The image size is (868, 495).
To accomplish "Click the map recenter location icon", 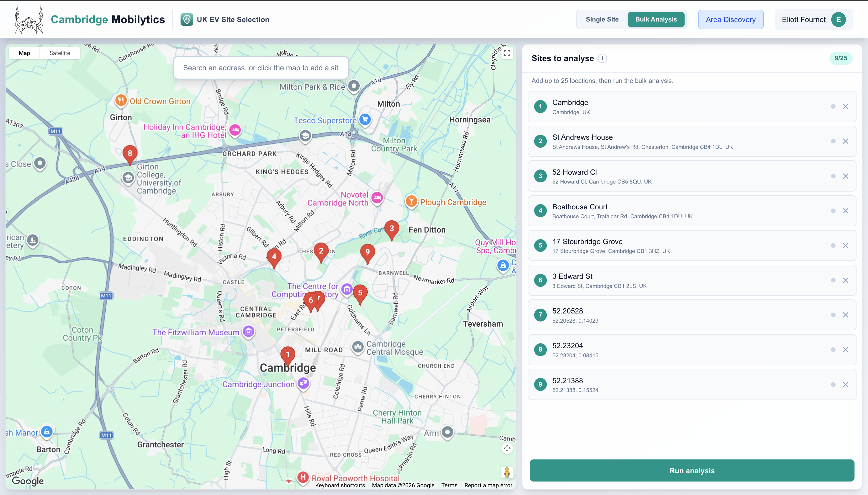I will [507, 449].
